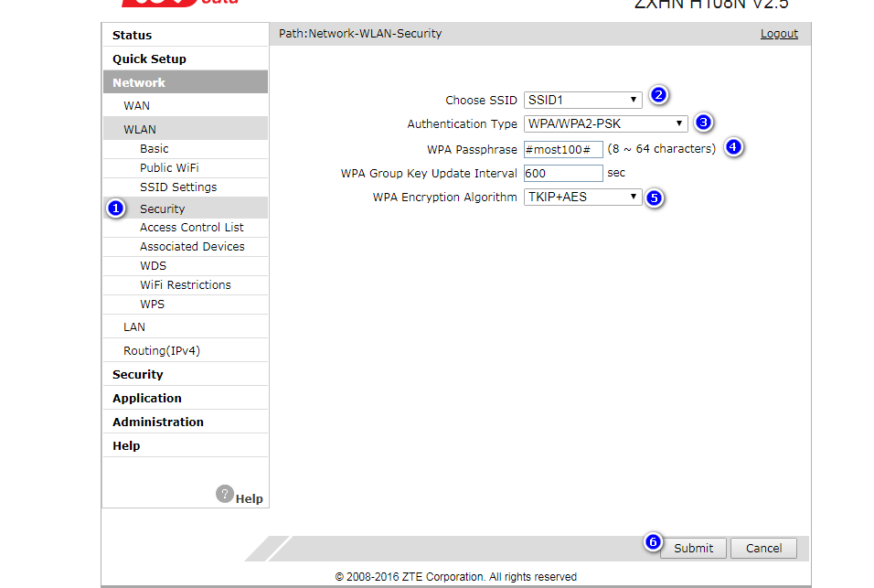Click the 'WPA Encryption Algorithm' label
Image resolution: width=874 pixels, height=588 pixels.
(x=445, y=198)
